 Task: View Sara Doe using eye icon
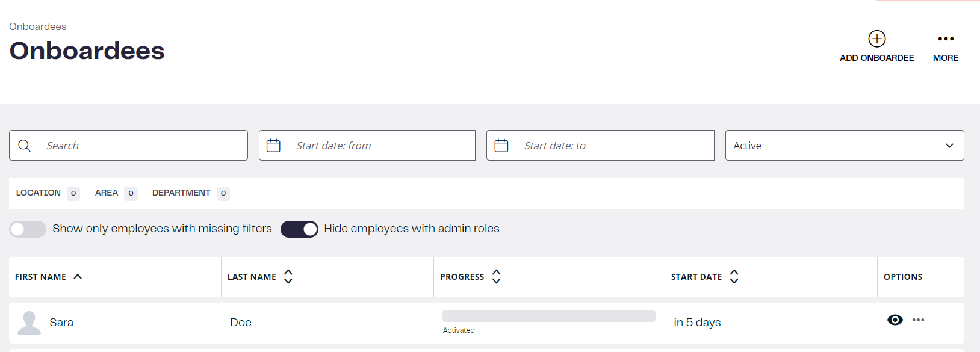pyautogui.click(x=895, y=320)
